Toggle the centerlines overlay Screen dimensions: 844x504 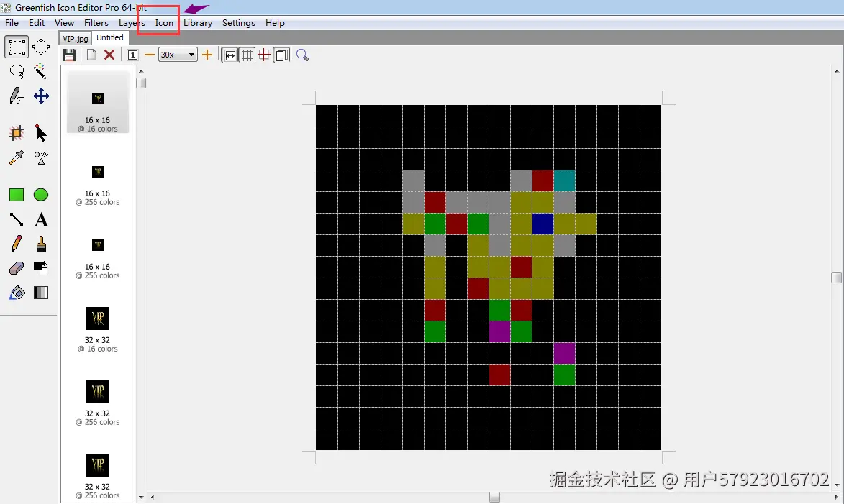point(265,55)
